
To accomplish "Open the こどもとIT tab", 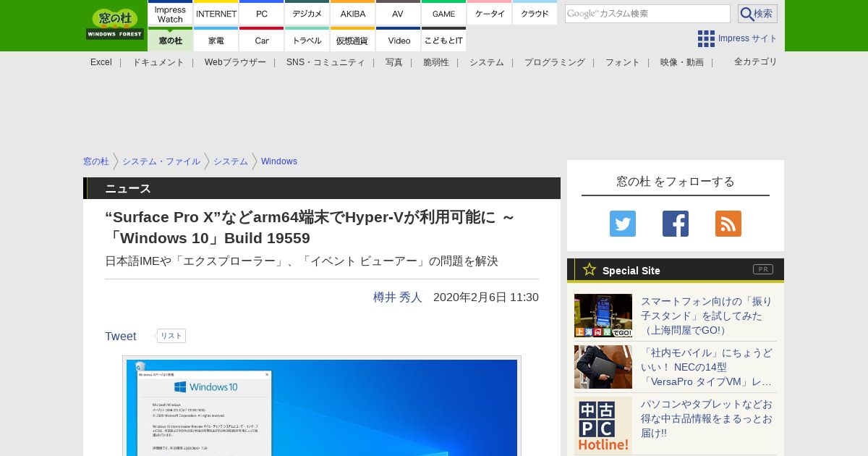I will tap(444, 40).
